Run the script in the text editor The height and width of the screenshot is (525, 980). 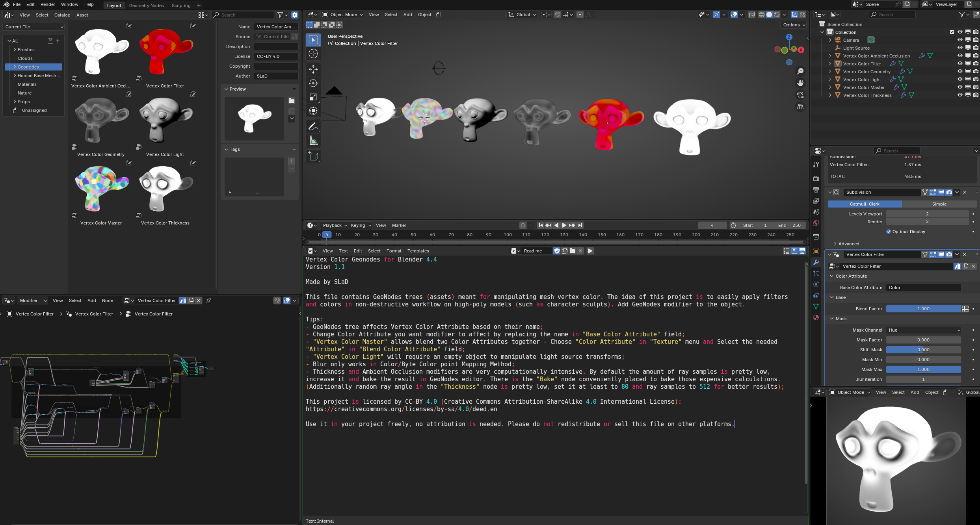point(590,251)
